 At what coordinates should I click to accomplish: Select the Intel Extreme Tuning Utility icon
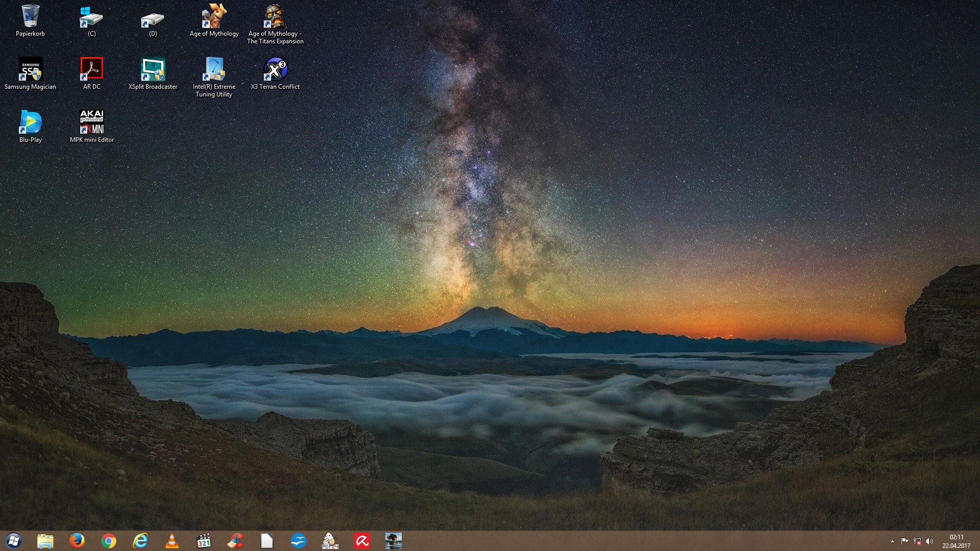(x=214, y=69)
